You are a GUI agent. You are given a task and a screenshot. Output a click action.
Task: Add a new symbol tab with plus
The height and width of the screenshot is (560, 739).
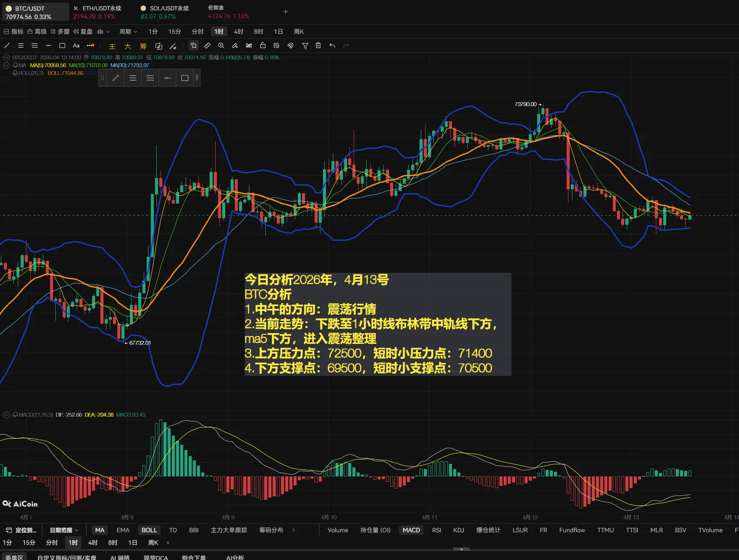coord(286,12)
